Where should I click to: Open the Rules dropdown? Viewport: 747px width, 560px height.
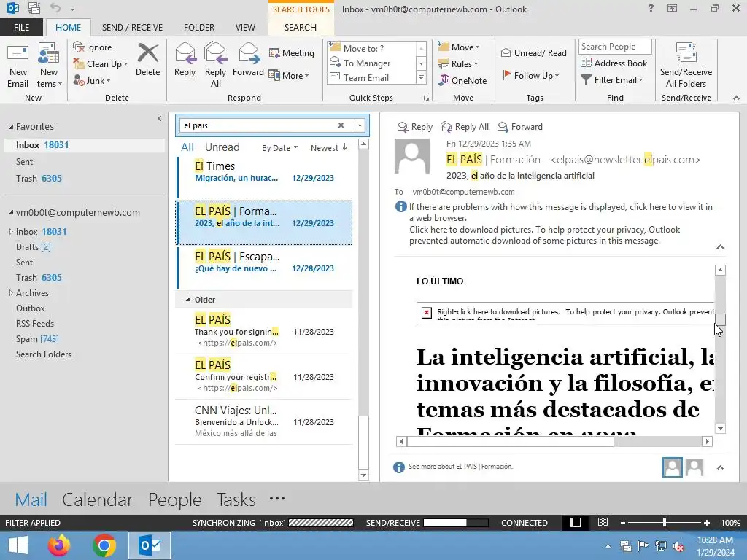coord(458,64)
